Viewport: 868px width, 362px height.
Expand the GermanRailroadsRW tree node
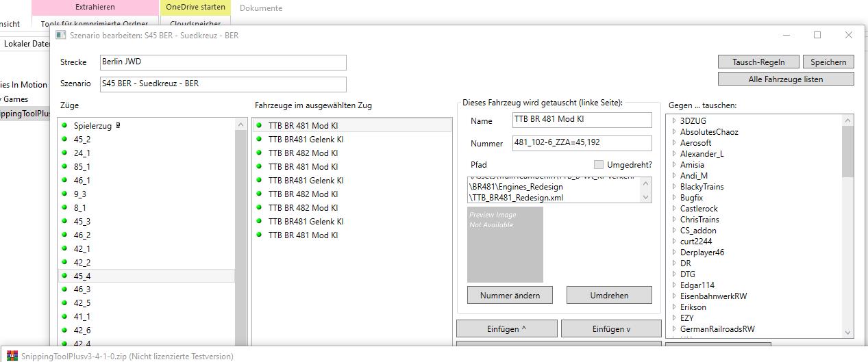click(x=674, y=329)
